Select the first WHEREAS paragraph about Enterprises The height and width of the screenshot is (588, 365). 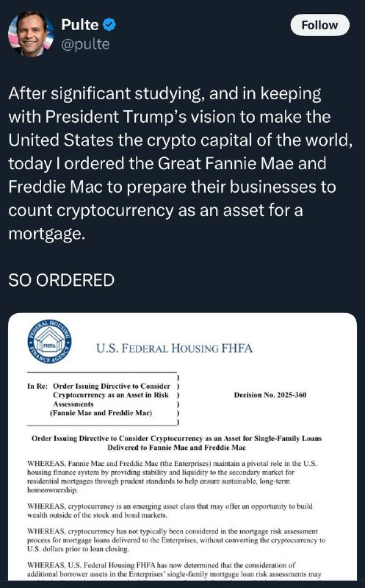(x=172, y=476)
